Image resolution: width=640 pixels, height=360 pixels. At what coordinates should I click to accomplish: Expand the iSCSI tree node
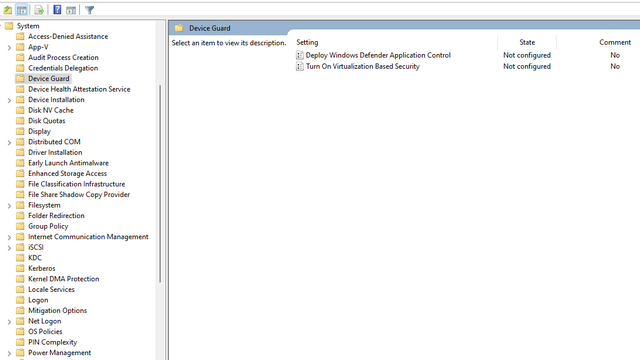coord(9,248)
